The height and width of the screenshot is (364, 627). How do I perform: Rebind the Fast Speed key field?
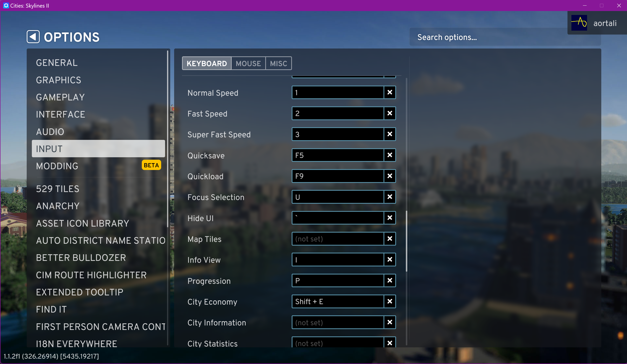click(338, 113)
